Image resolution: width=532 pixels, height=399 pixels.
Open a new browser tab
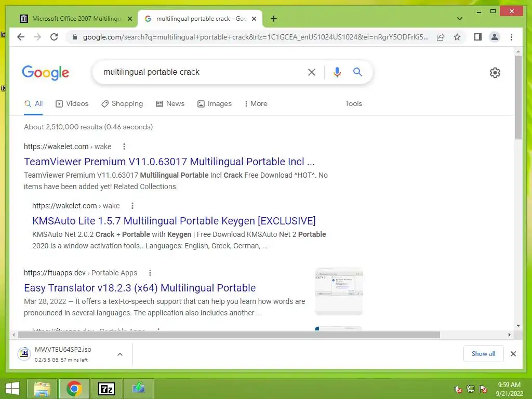click(x=274, y=19)
